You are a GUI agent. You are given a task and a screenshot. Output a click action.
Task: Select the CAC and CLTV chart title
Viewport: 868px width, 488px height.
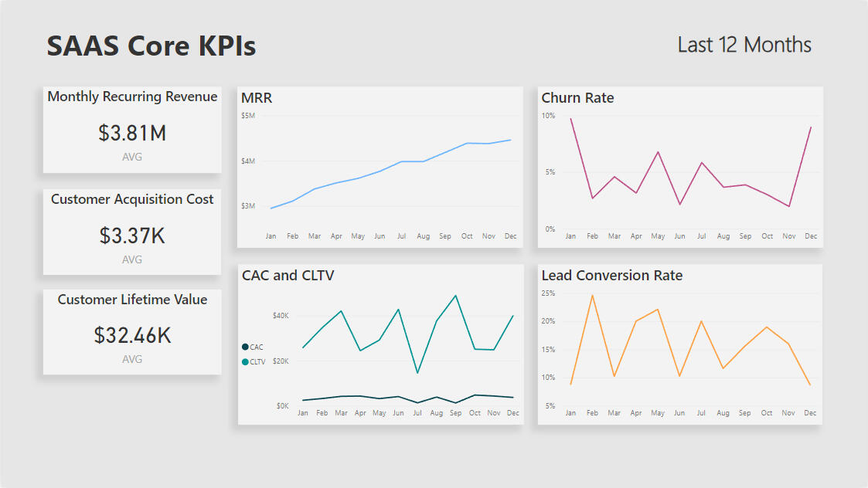(x=288, y=276)
